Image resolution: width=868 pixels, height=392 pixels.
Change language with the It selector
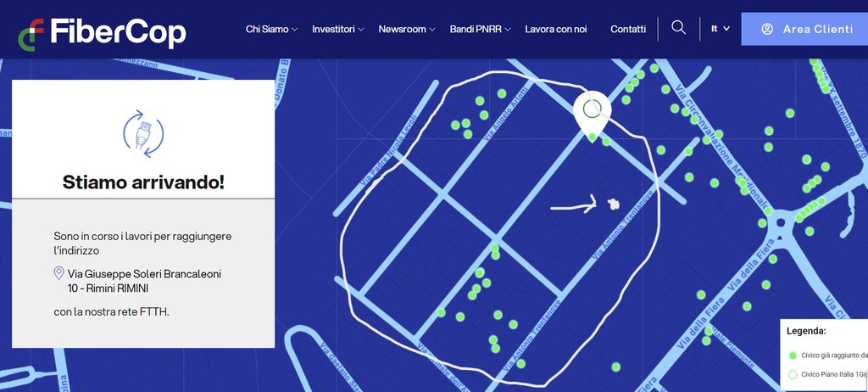[x=721, y=28]
